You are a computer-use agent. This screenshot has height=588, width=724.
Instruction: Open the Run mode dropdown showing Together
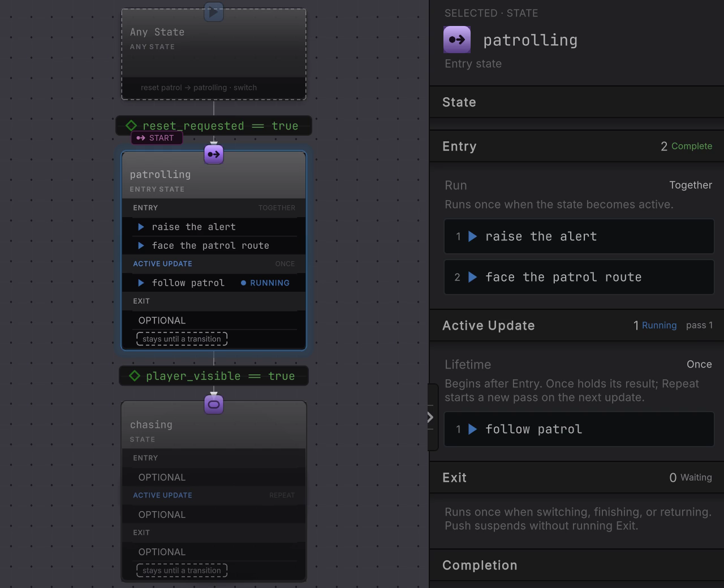click(691, 185)
